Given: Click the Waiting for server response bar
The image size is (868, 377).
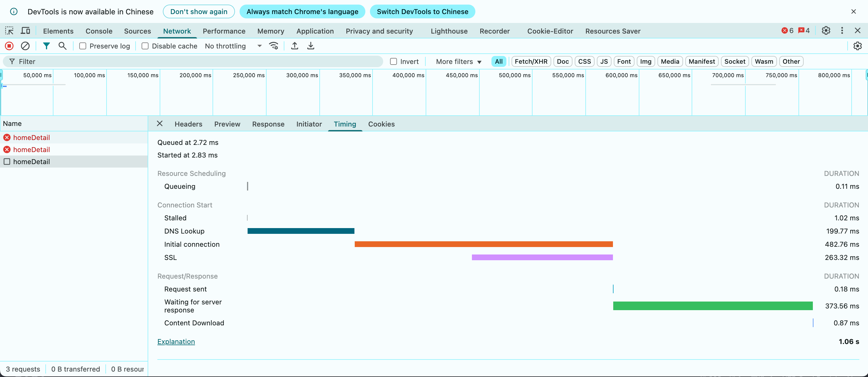Looking at the screenshot, I should pos(713,306).
